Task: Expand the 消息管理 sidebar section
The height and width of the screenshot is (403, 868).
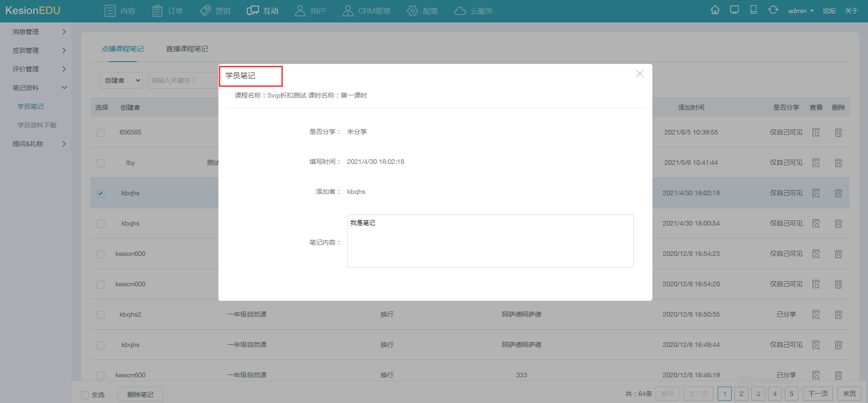Action: coord(39,32)
